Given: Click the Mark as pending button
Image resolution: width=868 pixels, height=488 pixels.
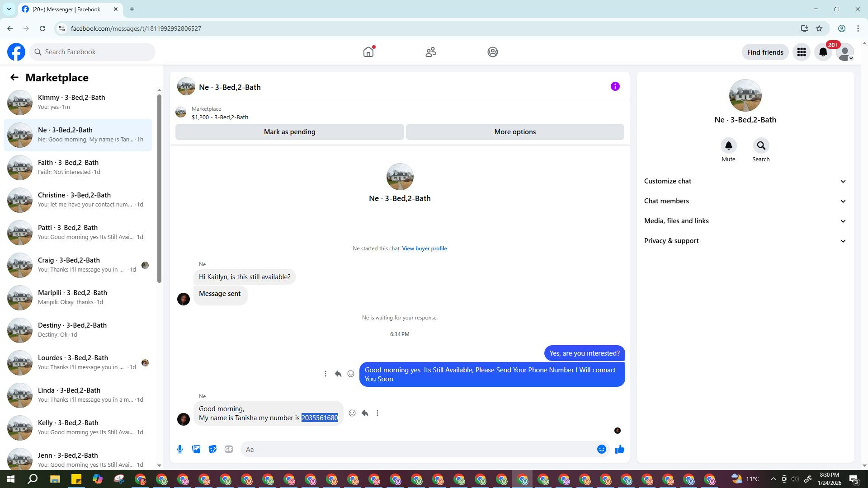Looking at the screenshot, I should (x=289, y=132).
